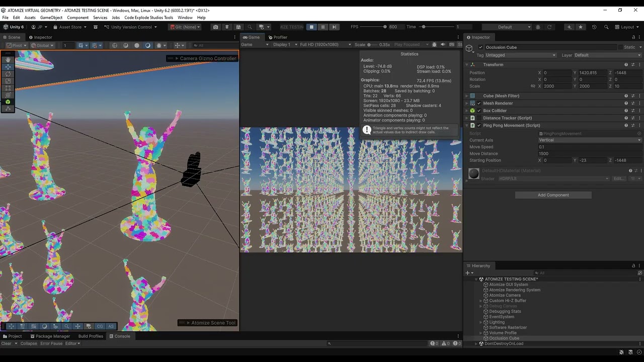
Task: Select Software Rasterizer in Hierarchy
Action: (x=508, y=328)
